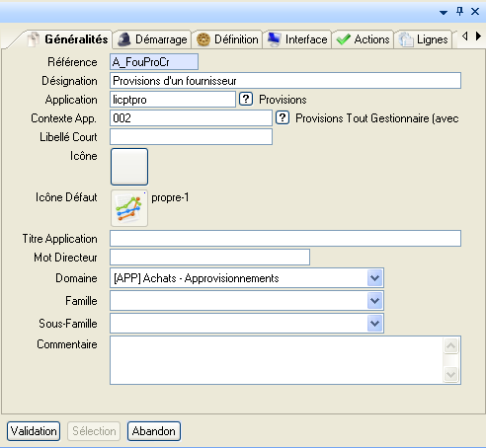Viewport: 486px width, 448px height.
Task: Click the help icon next to Application field
Action: click(246, 99)
